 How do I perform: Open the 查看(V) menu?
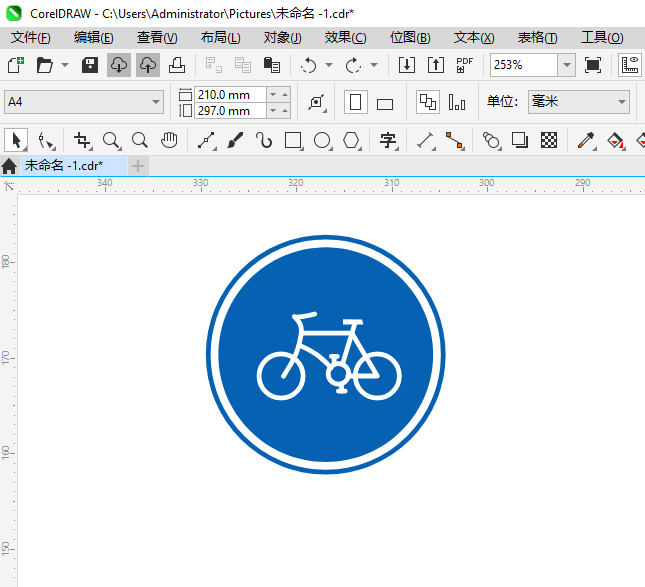coord(157,38)
